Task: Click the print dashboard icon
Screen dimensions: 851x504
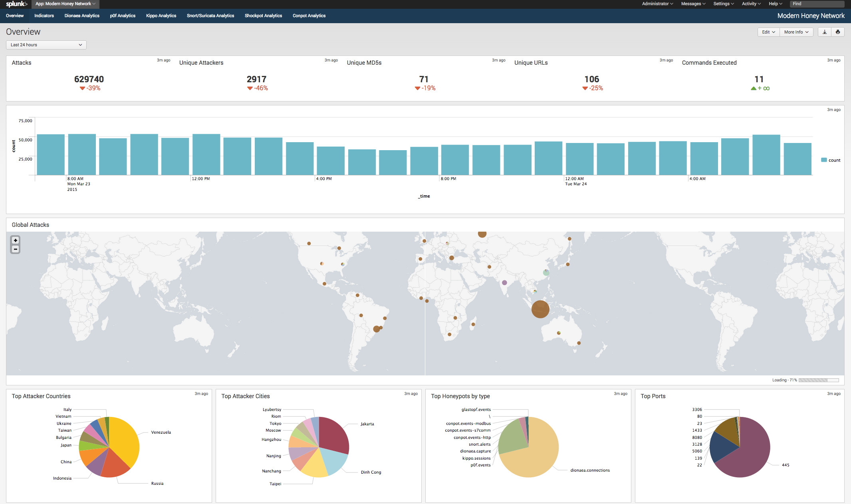Action: (x=838, y=32)
